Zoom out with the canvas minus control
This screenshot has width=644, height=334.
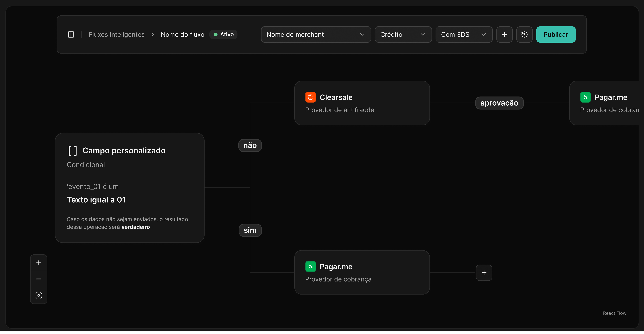click(x=39, y=279)
